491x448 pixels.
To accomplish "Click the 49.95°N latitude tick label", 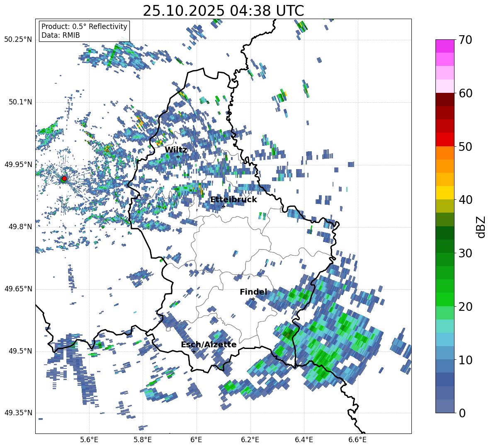I will coord(18,165).
